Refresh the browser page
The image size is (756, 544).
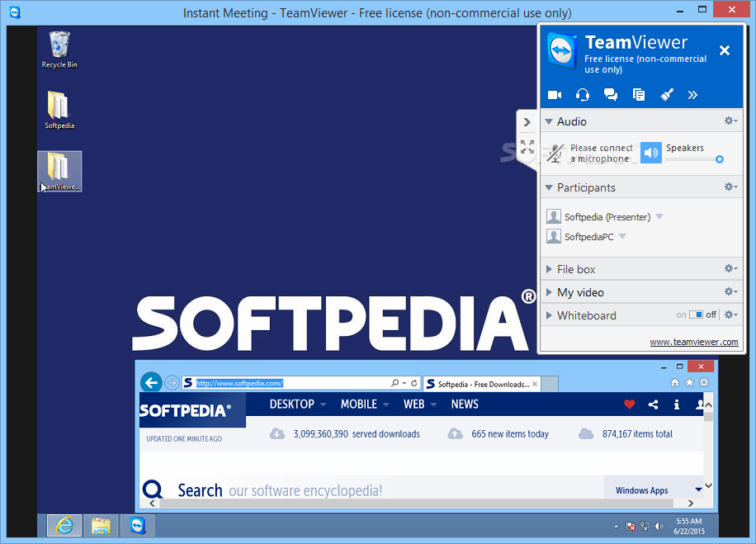(414, 383)
